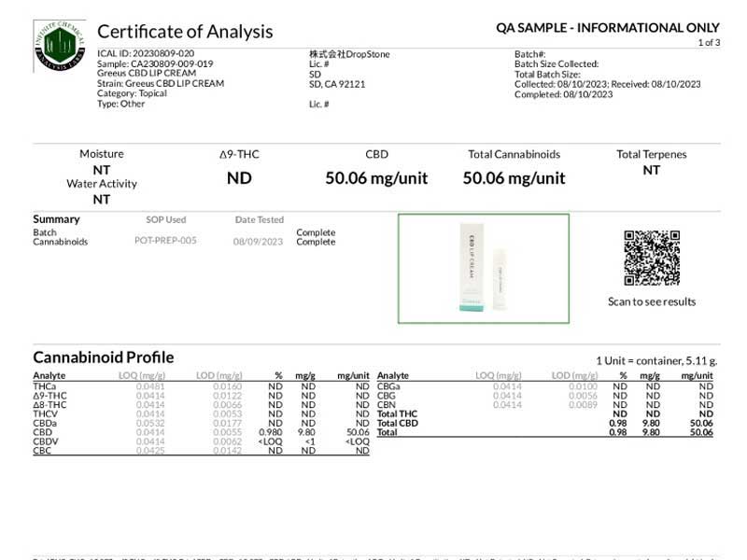This screenshot has width=747, height=560.
Task: Click the '1 of 3' page indicator
Action: click(709, 43)
